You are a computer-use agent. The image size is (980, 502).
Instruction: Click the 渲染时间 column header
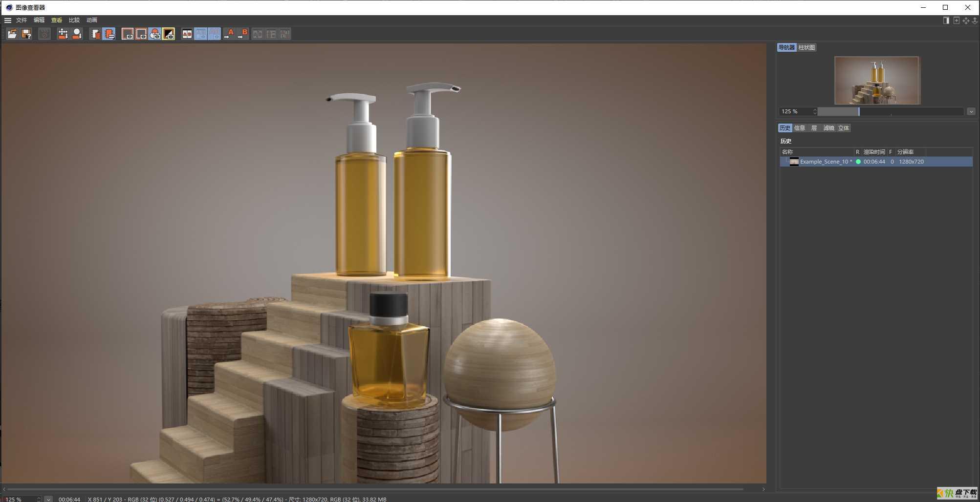[874, 152]
